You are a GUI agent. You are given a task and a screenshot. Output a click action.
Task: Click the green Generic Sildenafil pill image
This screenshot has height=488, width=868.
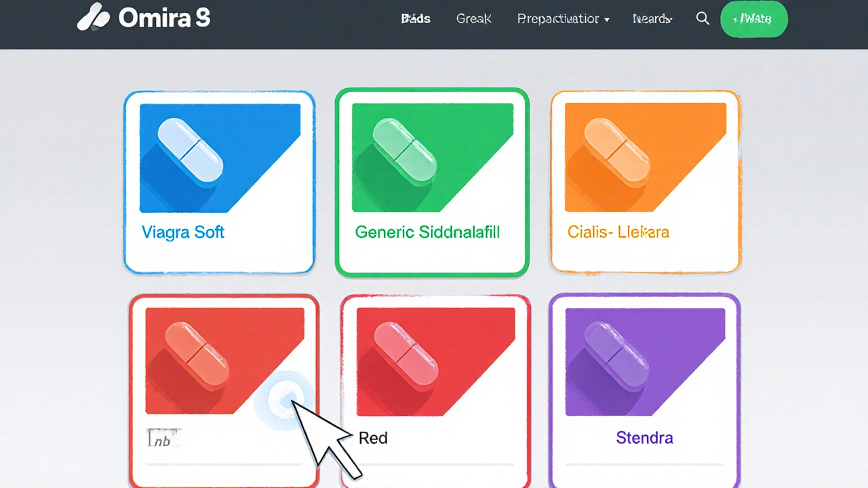(x=432, y=158)
